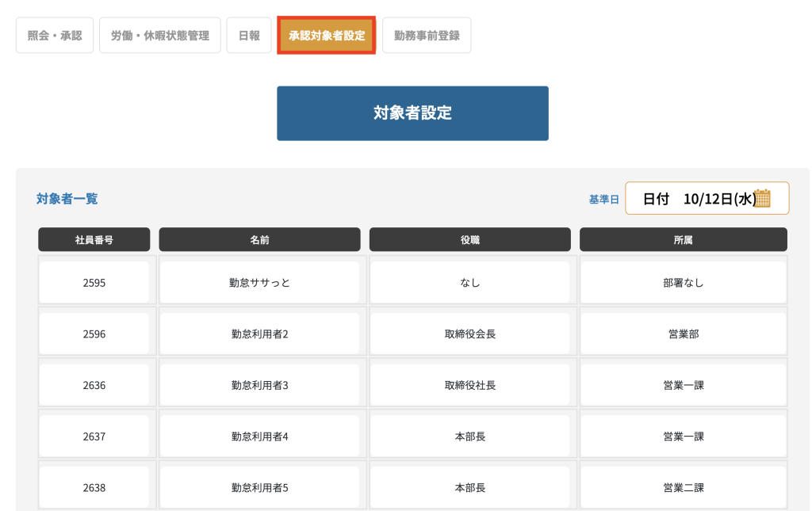812x511 pixels.
Task: Open the calendar icon in date field
Action: coord(762,198)
